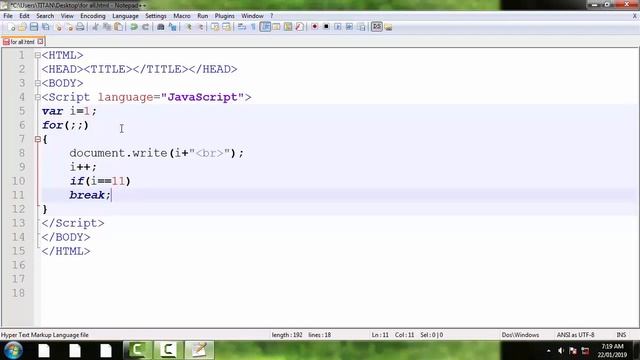The width and height of the screenshot is (640, 360).
Task: Select the 'for all.html' document tab
Action: pos(22,42)
